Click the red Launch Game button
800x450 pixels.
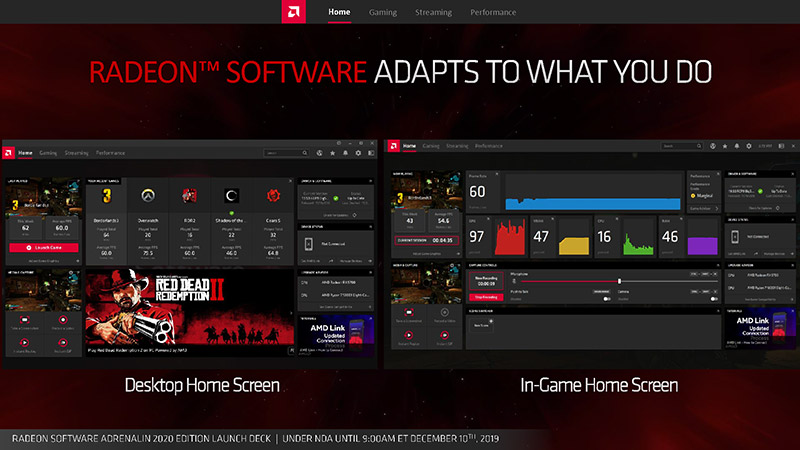(44, 247)
